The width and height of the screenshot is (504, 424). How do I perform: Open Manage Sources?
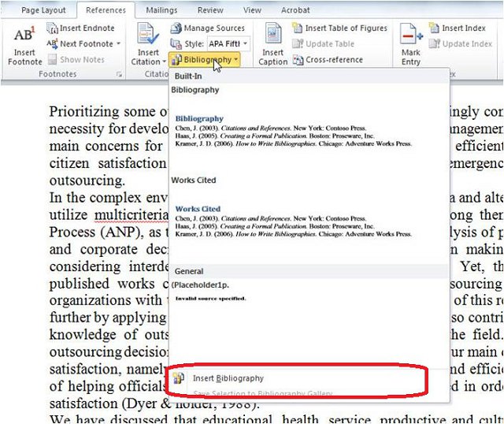pyautogui.click(x=176, y=28)
